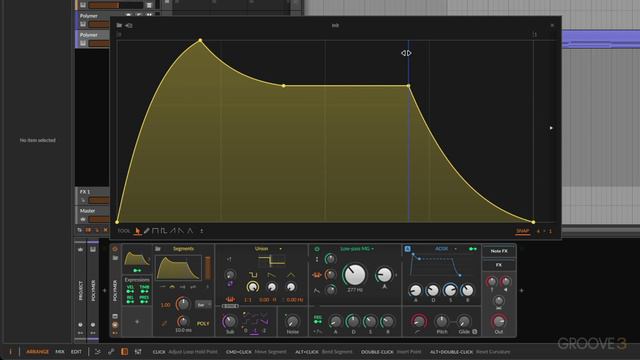Open the Union oscillator type dropdown
The height and width of the screenshot is (360, 640).
point(268,249)
